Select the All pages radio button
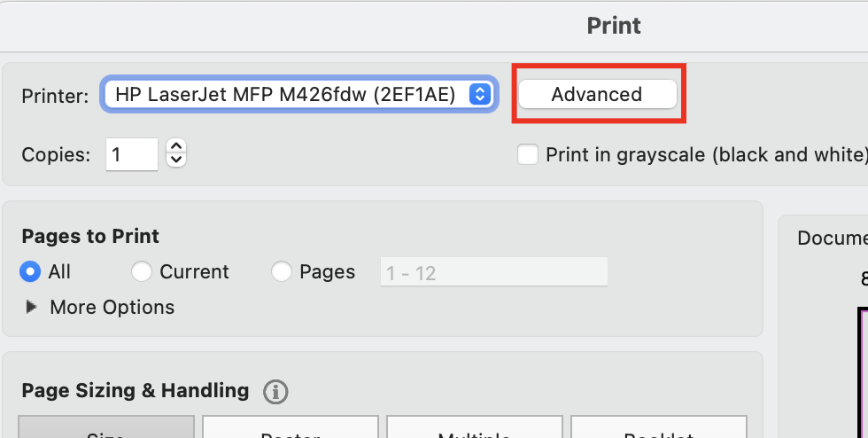Image resolution: width=868 pixels, height=438 pixels. [x=31, y=271]
